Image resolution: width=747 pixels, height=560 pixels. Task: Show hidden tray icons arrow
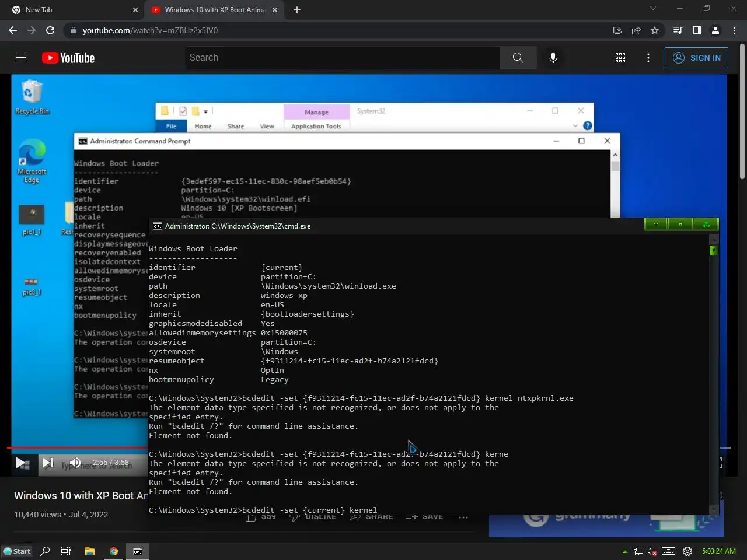pyautogui.click(x=625, y=551)
